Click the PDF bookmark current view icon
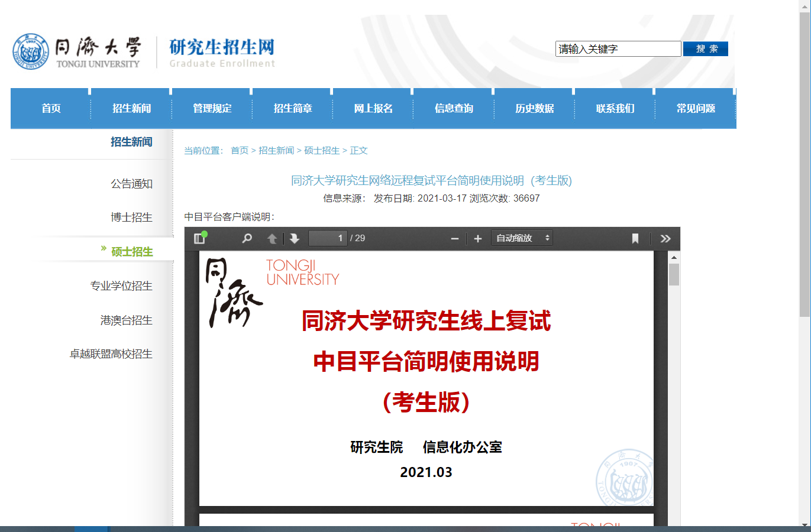Viewport: 811px width, 532px height. coord(635,238)
